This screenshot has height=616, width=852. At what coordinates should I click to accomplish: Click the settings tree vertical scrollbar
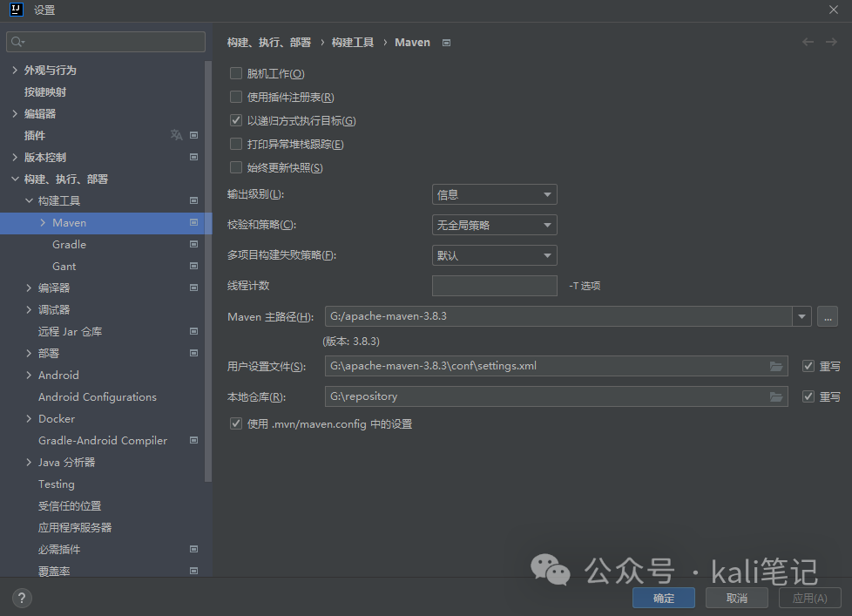[x=208, y=272]
